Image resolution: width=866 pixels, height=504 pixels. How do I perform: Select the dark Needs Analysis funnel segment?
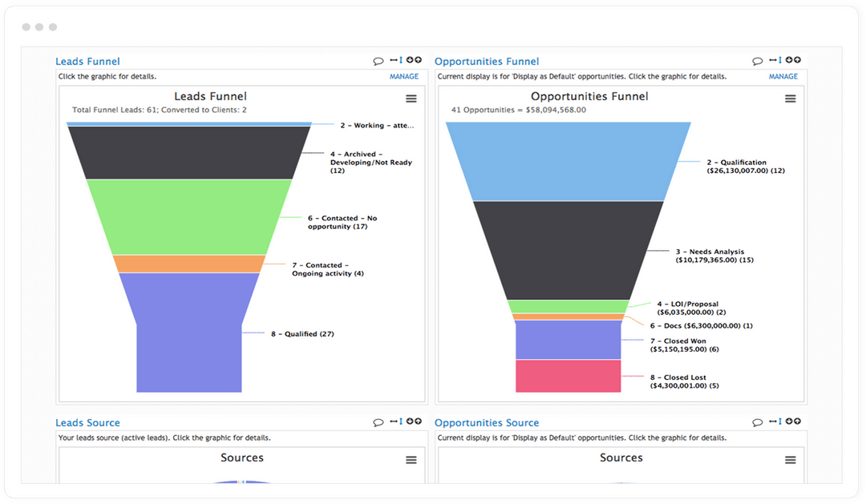pos(569,251)
